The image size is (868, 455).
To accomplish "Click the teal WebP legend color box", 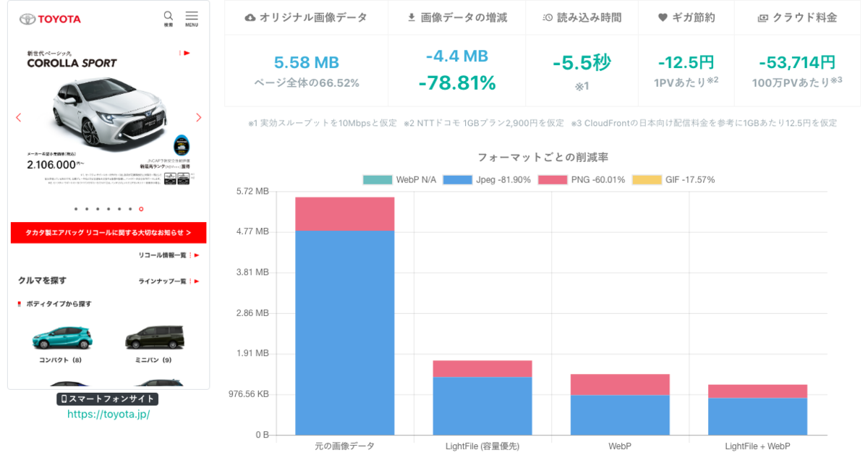I will [378, 179].
